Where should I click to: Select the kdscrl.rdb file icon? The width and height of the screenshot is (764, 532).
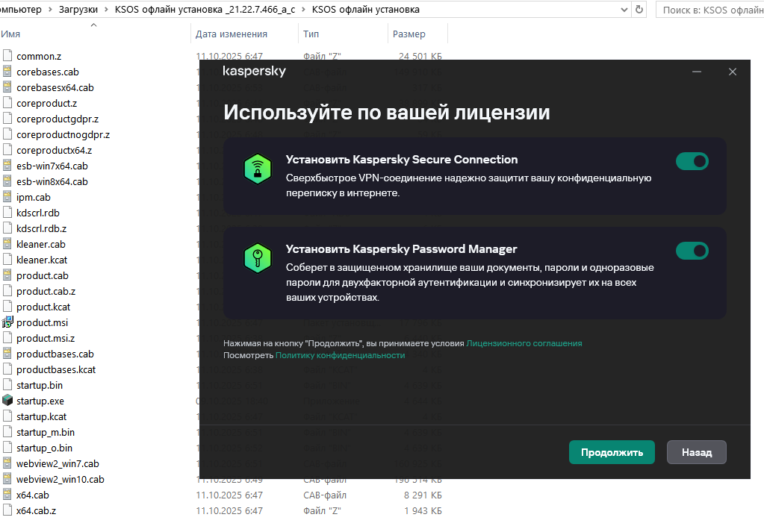pos(7,213)
